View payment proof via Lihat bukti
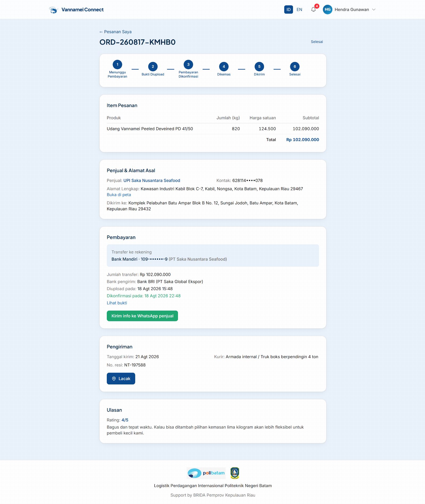 click(x=117, y=303)
